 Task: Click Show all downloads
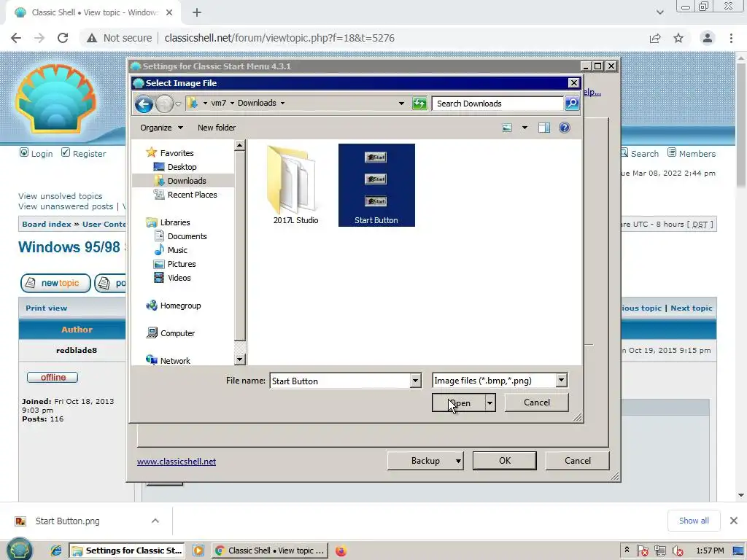694,521
